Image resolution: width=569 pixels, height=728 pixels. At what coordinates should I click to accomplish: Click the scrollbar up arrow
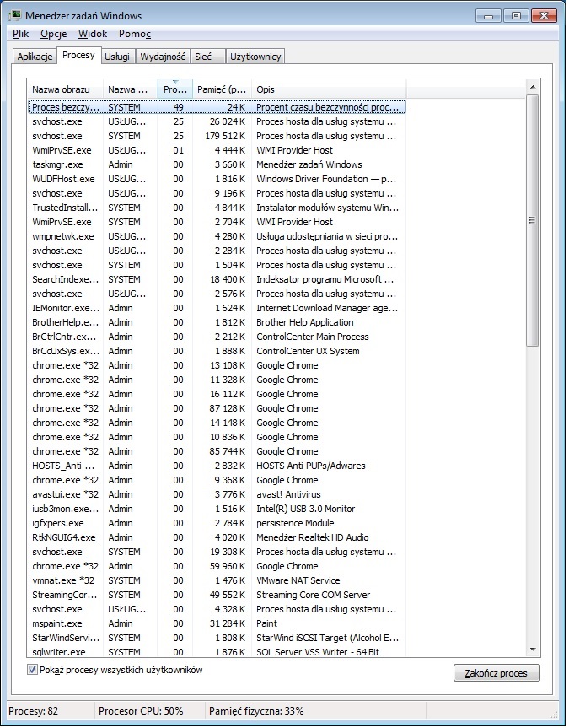(x=533, y=87)
